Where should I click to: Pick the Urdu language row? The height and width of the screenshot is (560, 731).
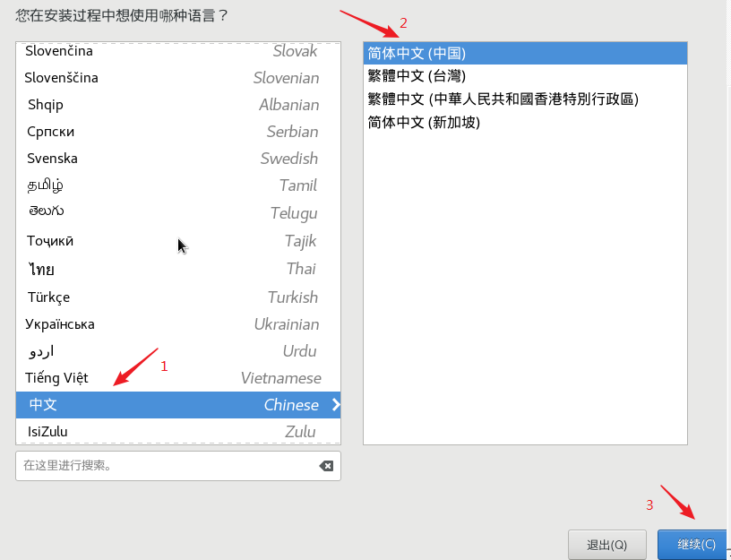(x=178, y=351)
